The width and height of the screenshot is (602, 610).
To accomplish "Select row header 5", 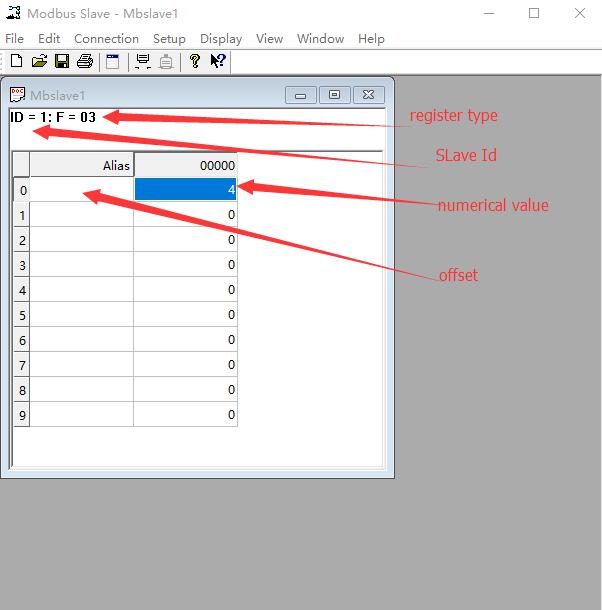I will pyautogui.click(x=22, y=315).
